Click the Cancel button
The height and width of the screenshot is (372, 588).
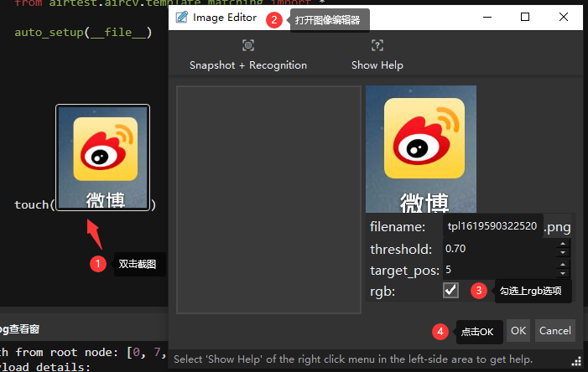coord(555,331)
